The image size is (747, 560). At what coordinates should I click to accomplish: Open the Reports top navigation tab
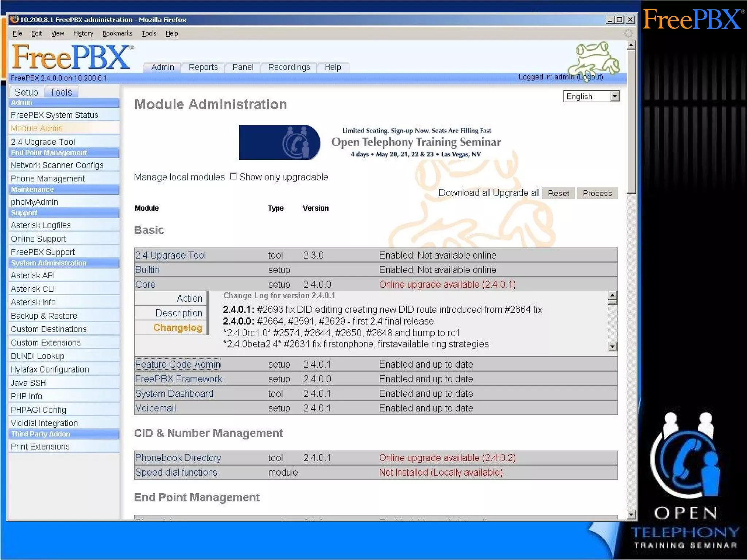[x=203, y=67]
